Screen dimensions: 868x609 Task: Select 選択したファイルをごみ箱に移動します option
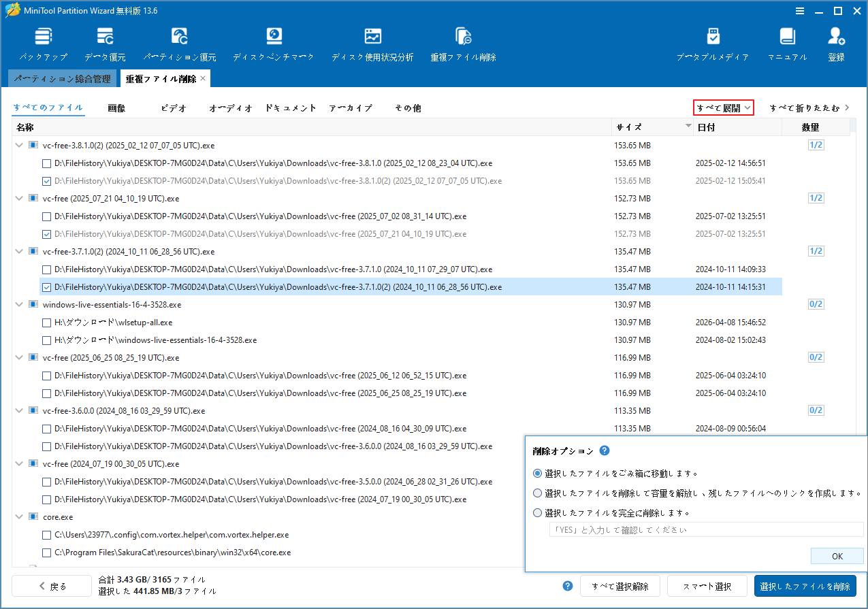click(538, 473)
